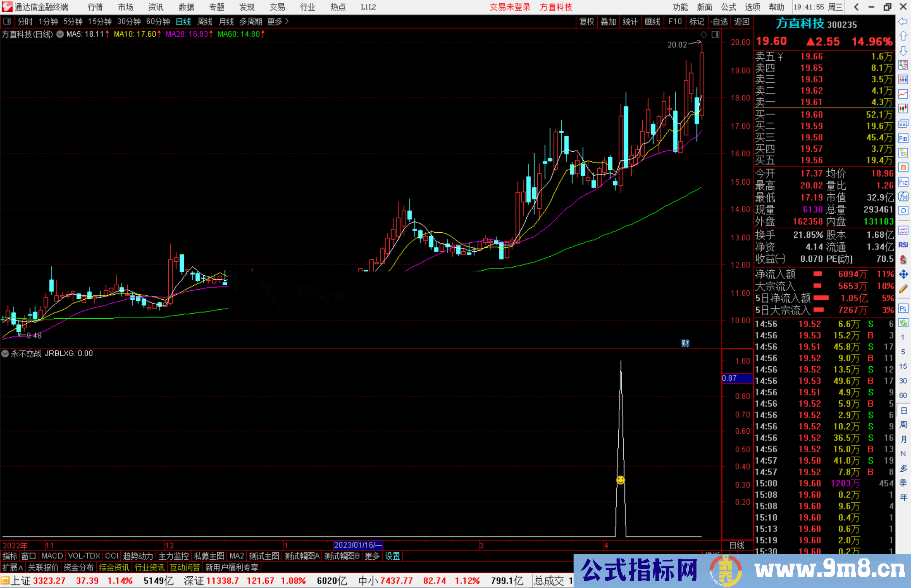
Task: Open the f(x) formula sidebar icon
Action: click(903, 196)
